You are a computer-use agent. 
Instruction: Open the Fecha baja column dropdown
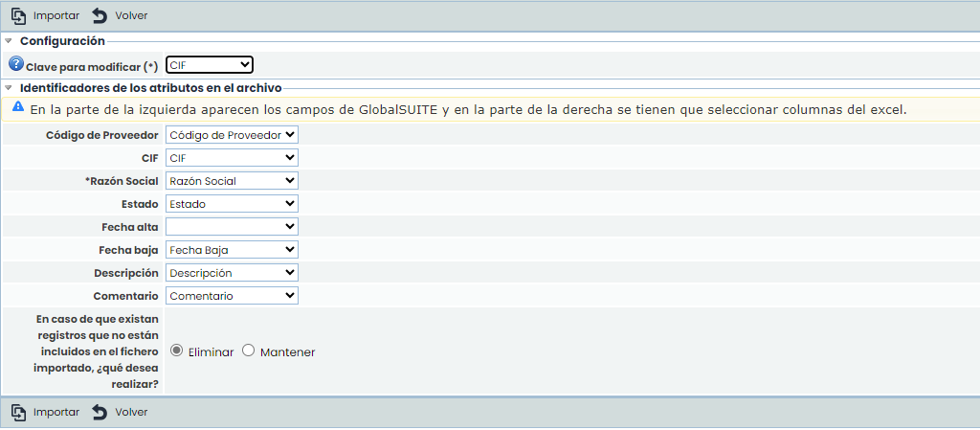[x=232, y=250]
